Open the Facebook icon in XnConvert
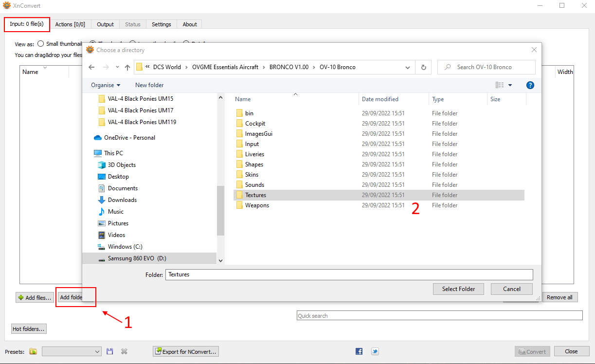The image size is (595, 364). pyautogui.click(x=359, y=351)
